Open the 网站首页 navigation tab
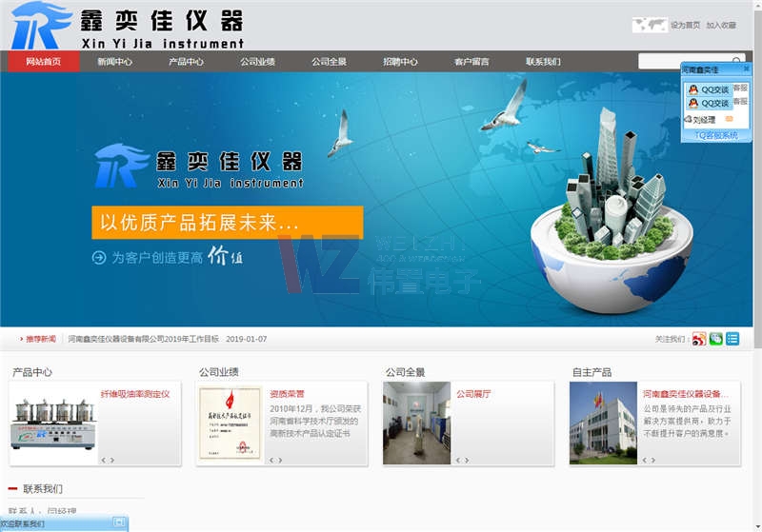This screenshot has width=762, height=532. click(x=44, y=62)
